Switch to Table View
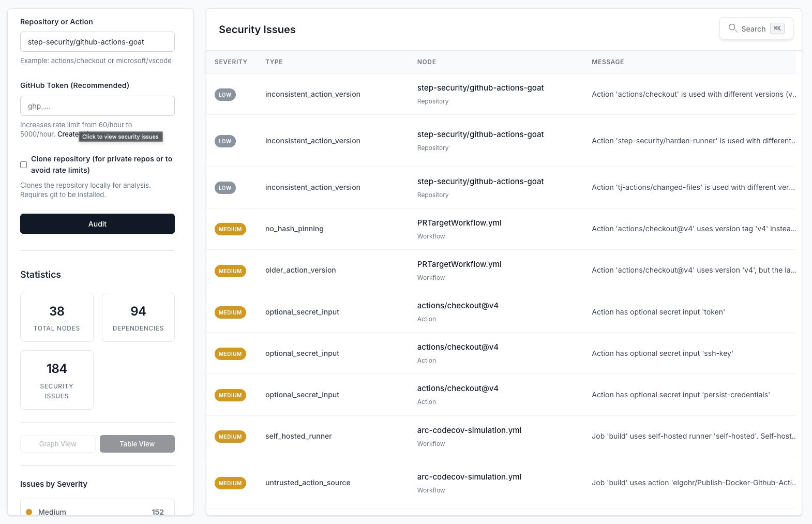The height and width of the screenshot is (524, 812). [x=137, y=444]
